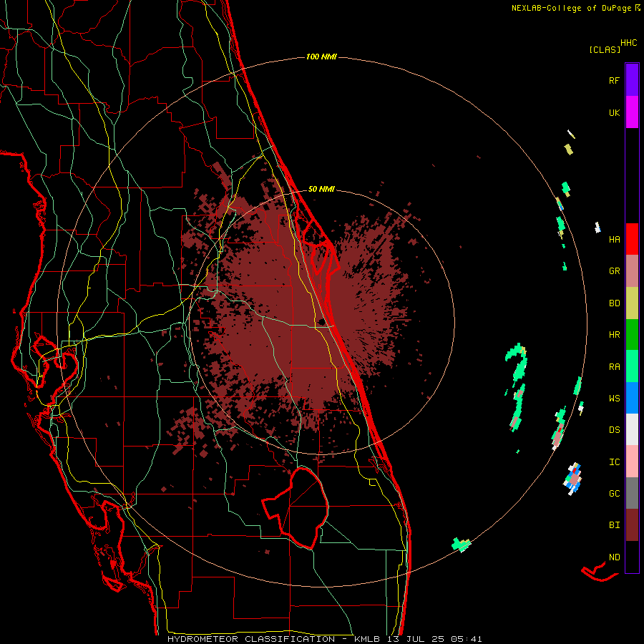Click the ND legend label
Image resolution: width=644 pixels, height=644 pixels.
[614, 557]
